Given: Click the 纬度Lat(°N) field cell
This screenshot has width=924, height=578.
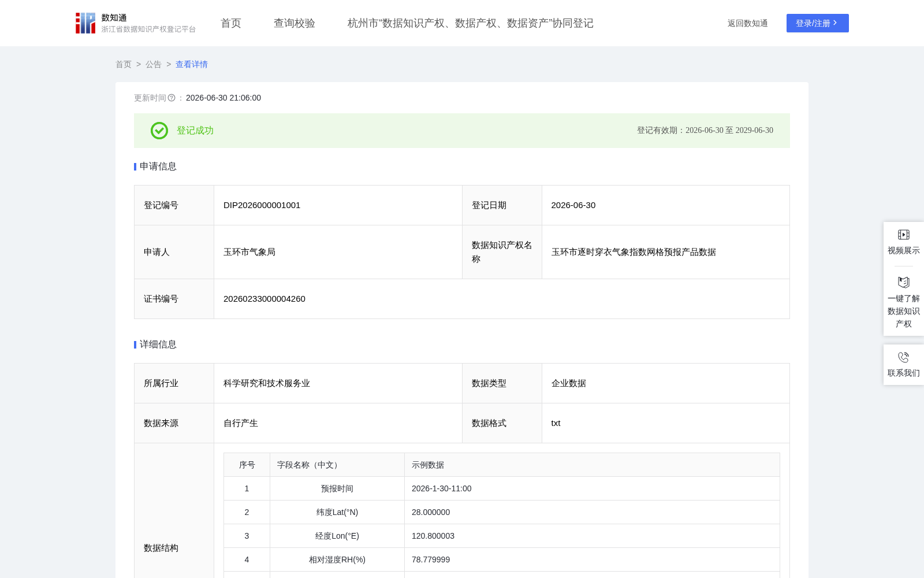Looking at the screenshot, I should tap(337, 512).
